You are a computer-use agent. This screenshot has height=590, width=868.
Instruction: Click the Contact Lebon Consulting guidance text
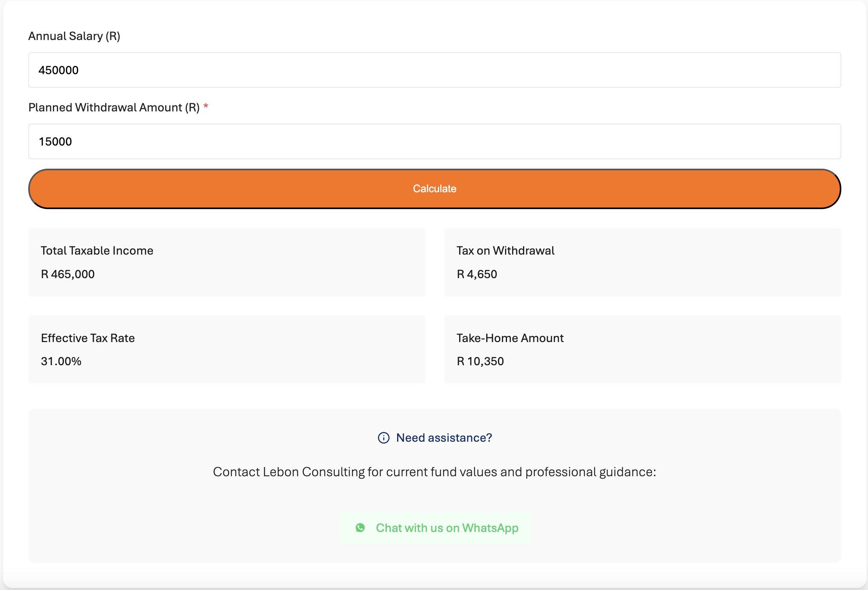pyautogui.click(x=434, y=472)
